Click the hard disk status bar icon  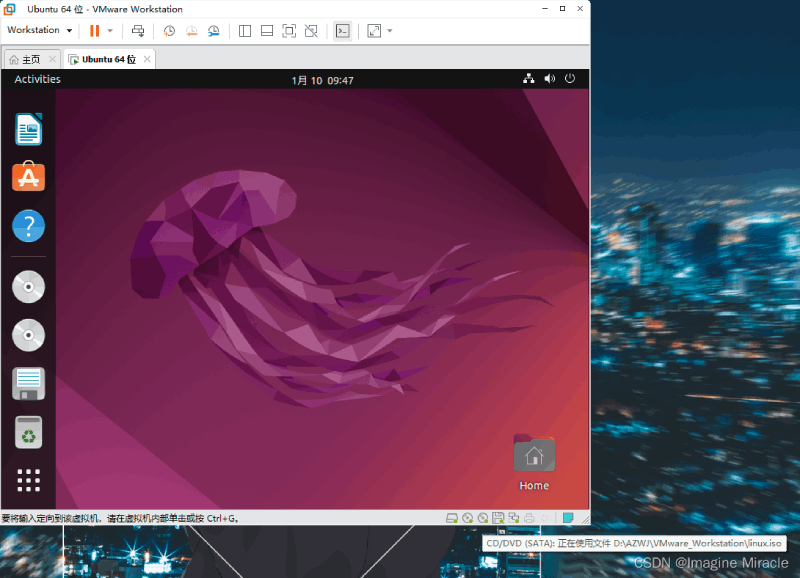(452, 518)
